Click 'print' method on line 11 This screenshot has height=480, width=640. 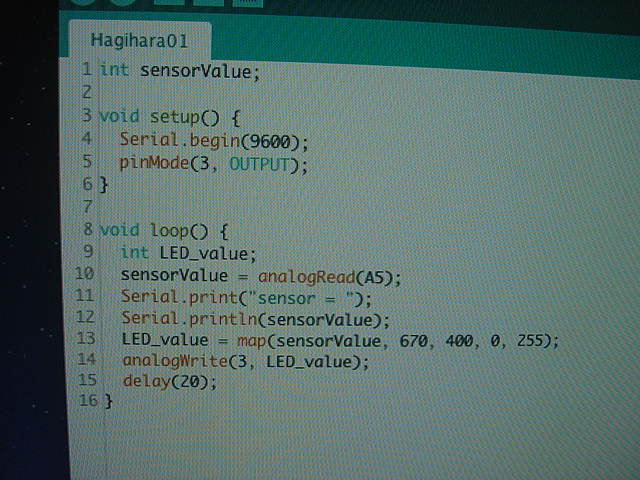[213, 298]
